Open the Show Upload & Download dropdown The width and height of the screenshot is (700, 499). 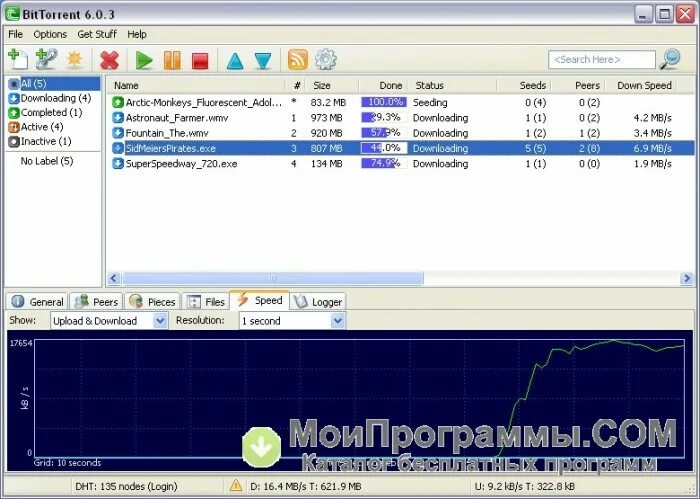[x=109, y=320]
